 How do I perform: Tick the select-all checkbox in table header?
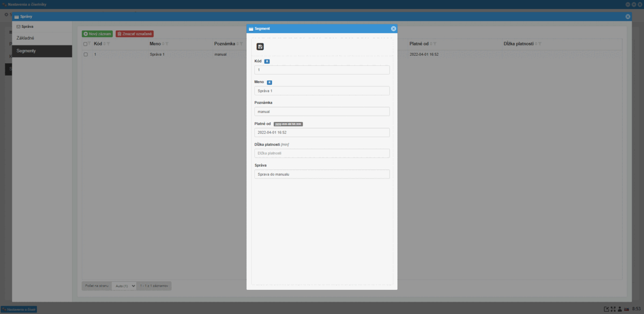coord(85,44)
